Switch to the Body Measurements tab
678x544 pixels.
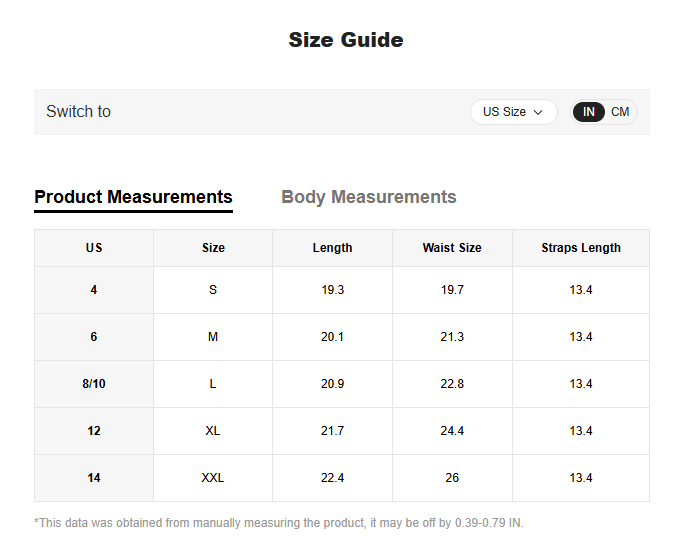368,197
